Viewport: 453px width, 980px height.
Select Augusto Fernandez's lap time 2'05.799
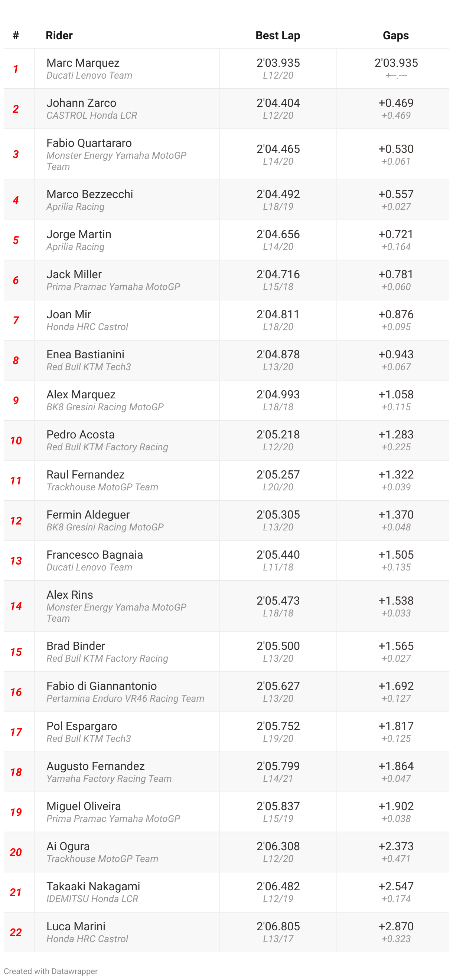point(278,766)
